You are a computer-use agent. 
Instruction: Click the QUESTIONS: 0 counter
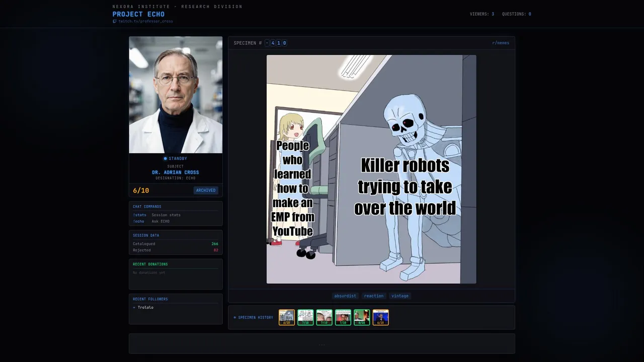coord(516,14)
